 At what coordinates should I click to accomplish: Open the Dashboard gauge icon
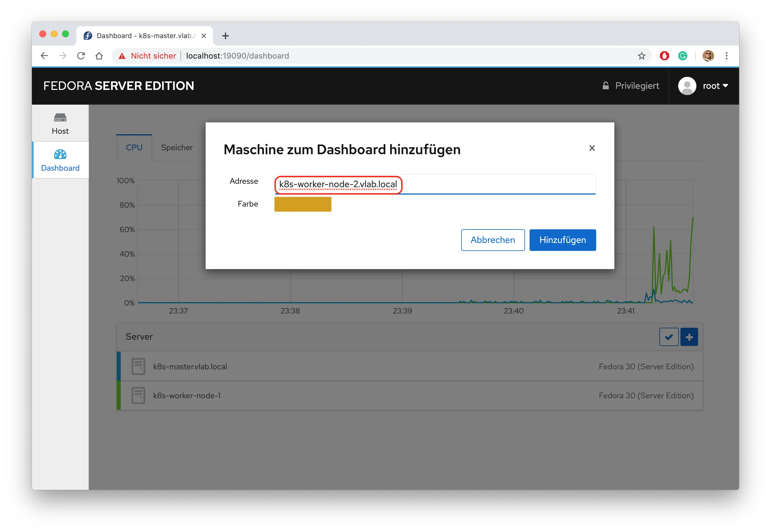[x=60, y=154]
